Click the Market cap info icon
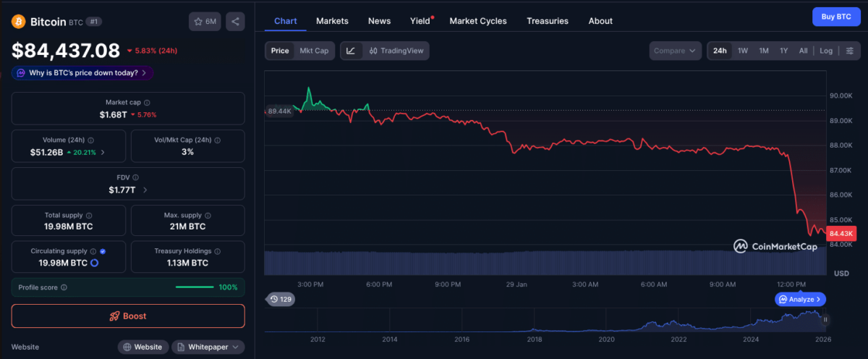 point(148,103)
